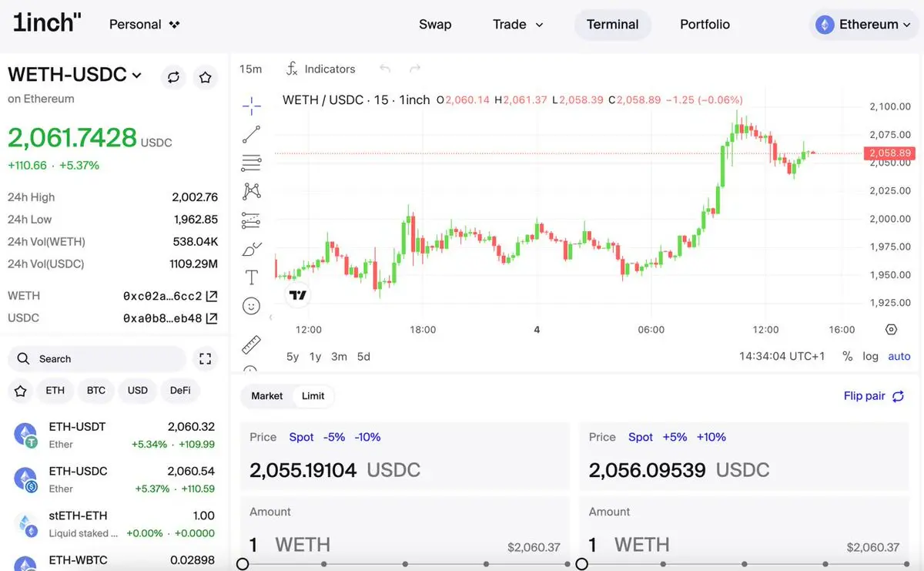Toggle percent scale on chart

pyautogui.click(x=848, y=357)
